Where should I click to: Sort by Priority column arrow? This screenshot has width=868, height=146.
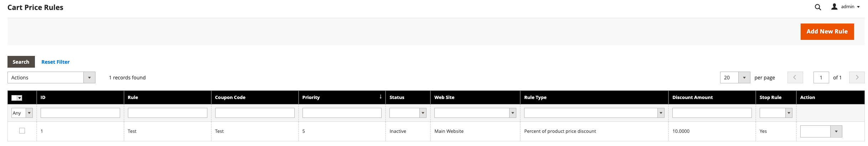point(380,97)
